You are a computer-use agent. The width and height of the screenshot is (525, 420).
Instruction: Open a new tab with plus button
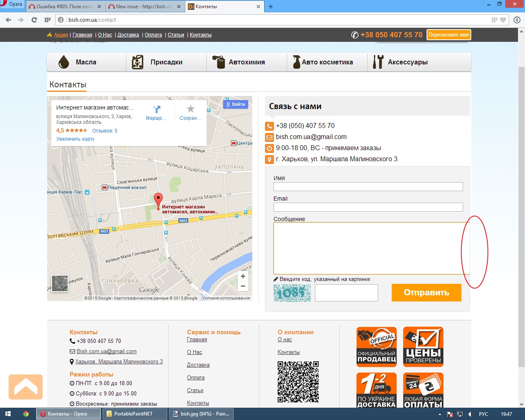[271, 7]
